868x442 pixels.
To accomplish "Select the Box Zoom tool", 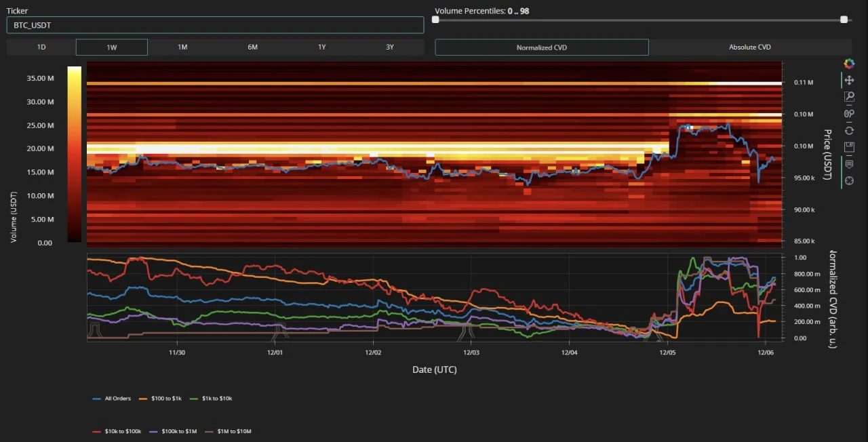I will pos(849,97).
